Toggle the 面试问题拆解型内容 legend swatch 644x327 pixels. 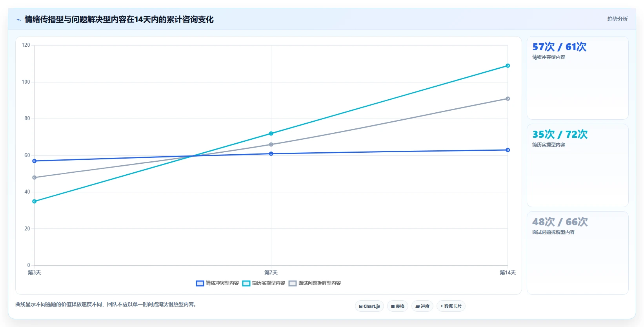click(293, 283)
